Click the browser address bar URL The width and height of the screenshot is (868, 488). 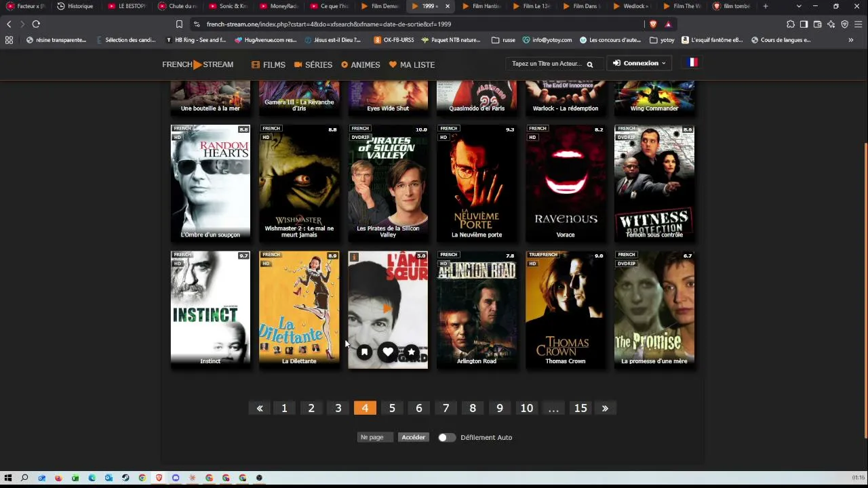tap(329, 24)
